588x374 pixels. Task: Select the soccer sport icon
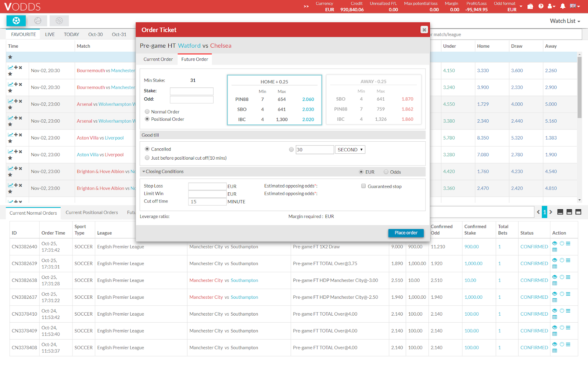[x=16, y=21]
